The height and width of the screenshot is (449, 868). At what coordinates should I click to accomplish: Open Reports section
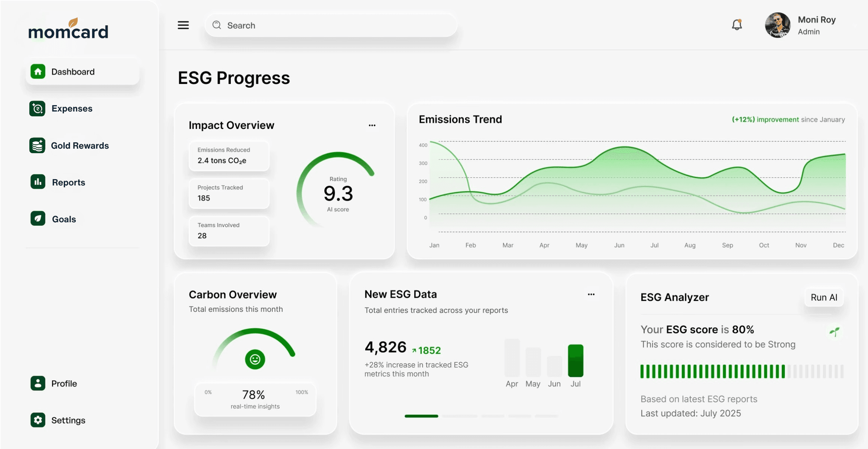pyautogui.click(x=58, y=182)
